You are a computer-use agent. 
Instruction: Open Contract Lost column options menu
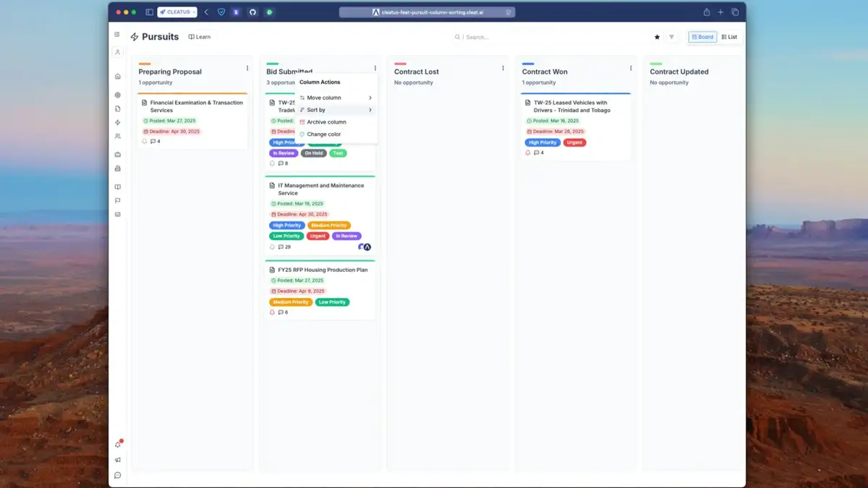pyautogui.click(x=503, y=69)
